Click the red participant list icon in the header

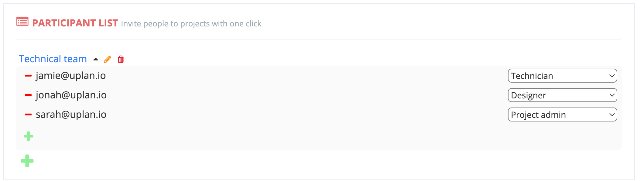(x=22, y=22)
